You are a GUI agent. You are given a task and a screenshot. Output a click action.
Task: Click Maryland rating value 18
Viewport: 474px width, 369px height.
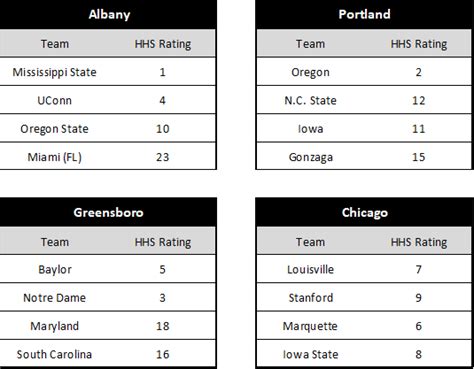click(x=163, y=326)
